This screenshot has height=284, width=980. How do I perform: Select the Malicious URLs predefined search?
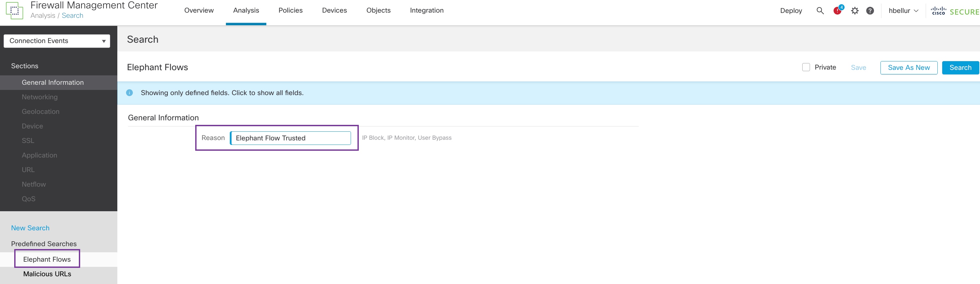[x=47, y=274]
